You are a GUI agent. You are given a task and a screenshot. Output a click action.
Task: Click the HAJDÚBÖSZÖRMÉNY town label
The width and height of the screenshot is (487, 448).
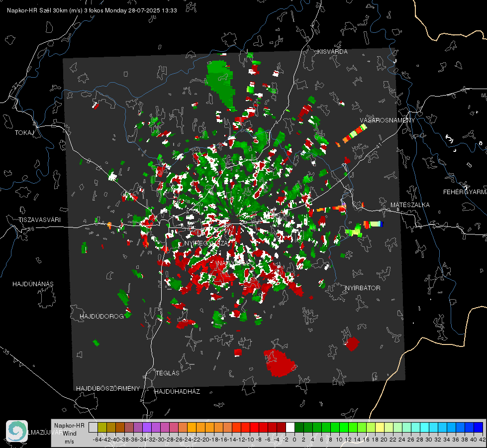click(x=108, y=389)
